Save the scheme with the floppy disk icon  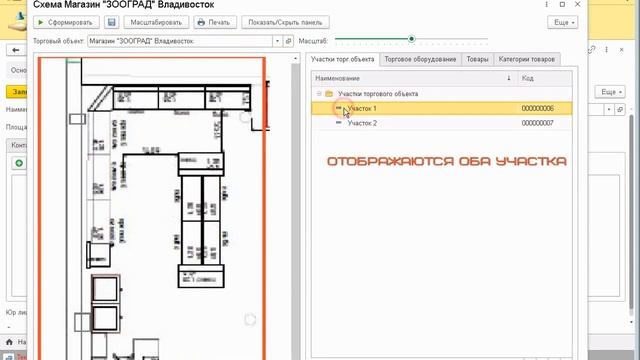(111, 22)
